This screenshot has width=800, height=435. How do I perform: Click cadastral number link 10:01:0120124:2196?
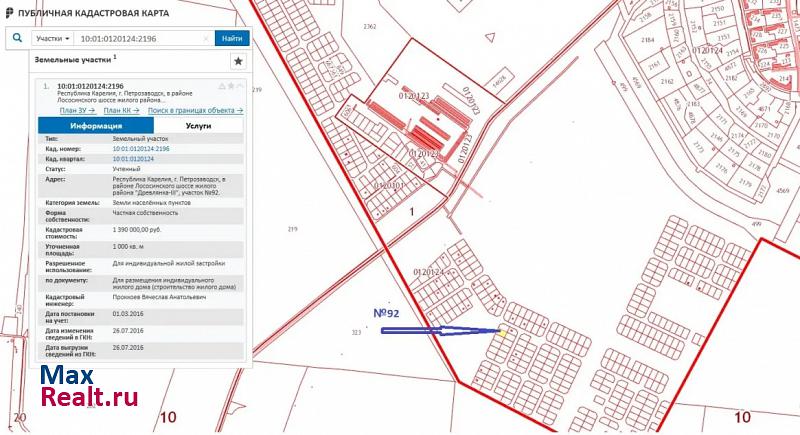pos(141,148)
